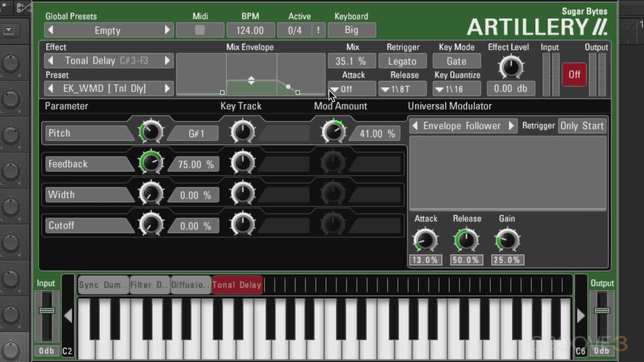
Task: Select the Filter D.. effect slot
Action: tap(149, 285)
